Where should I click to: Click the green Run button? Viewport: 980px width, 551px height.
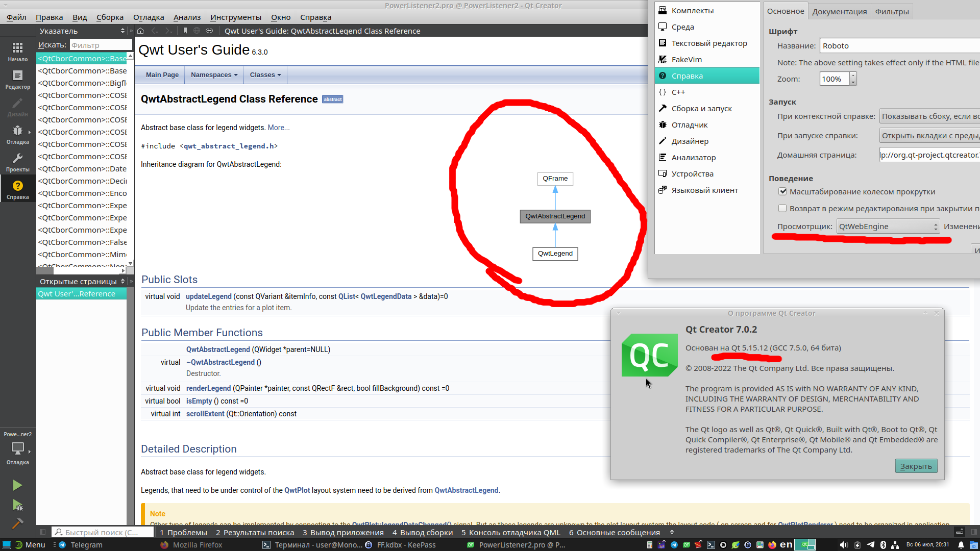(x=17, y=485)
